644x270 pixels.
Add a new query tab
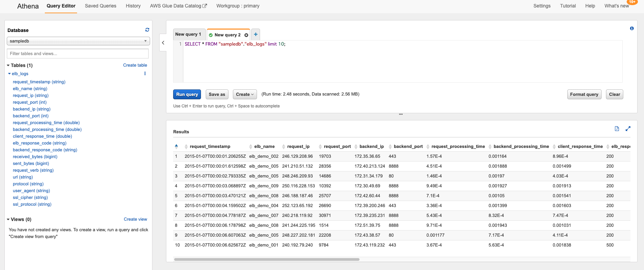click(256, 34)
